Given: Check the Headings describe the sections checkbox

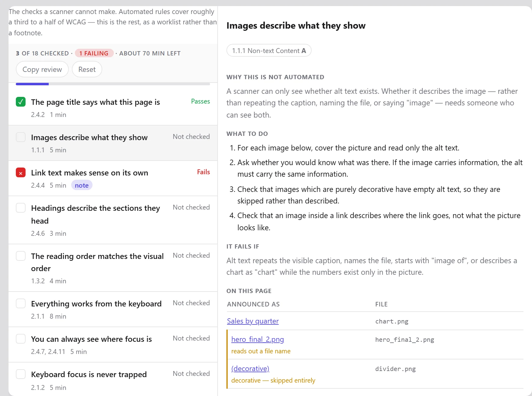Looking at the screenshot, I should [21, 208].
